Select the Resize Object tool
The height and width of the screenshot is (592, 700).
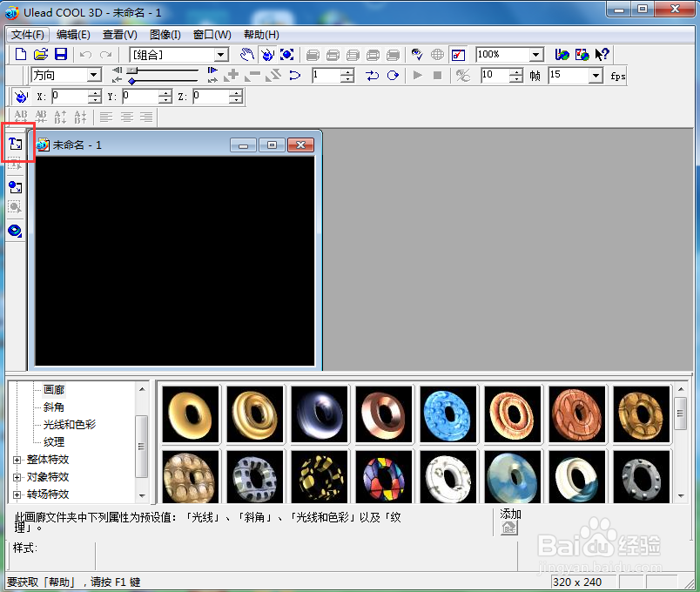coord(287,55)
